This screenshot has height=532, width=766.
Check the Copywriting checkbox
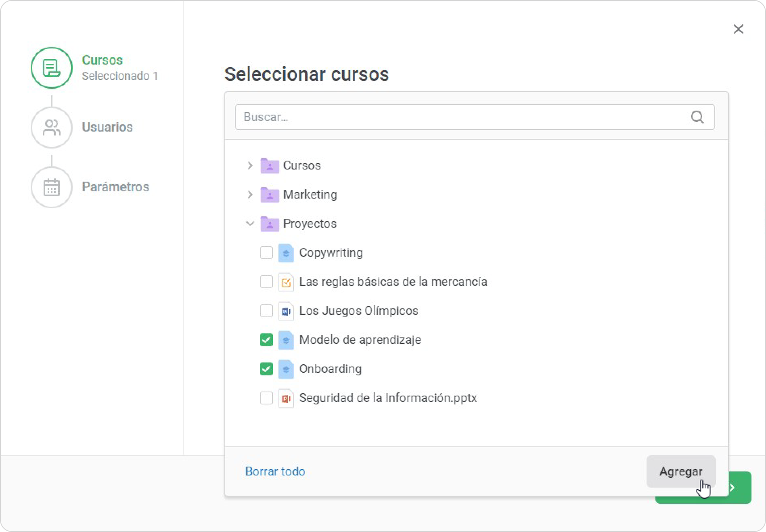(x=266, y=253)
